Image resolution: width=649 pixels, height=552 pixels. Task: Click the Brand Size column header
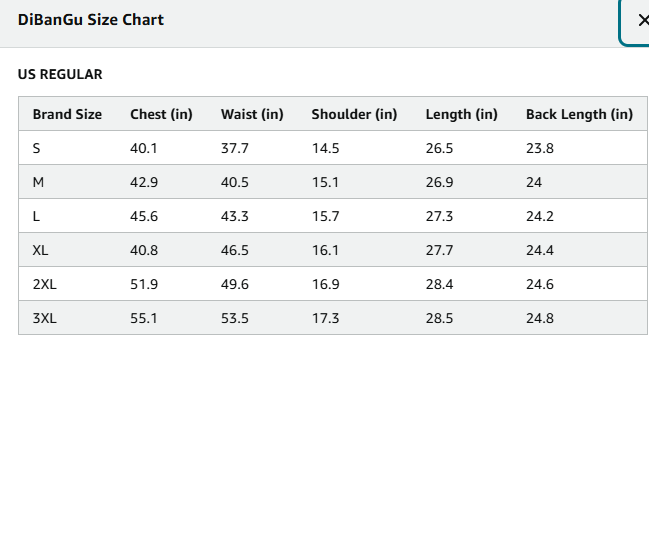(x=67, y=114)
